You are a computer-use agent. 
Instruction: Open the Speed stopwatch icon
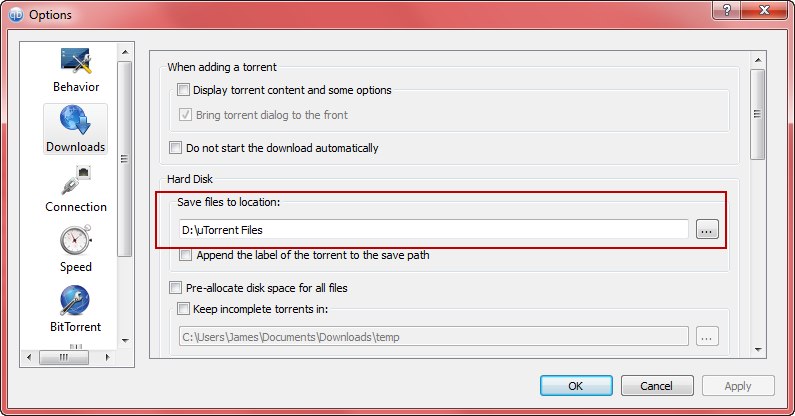76,240
